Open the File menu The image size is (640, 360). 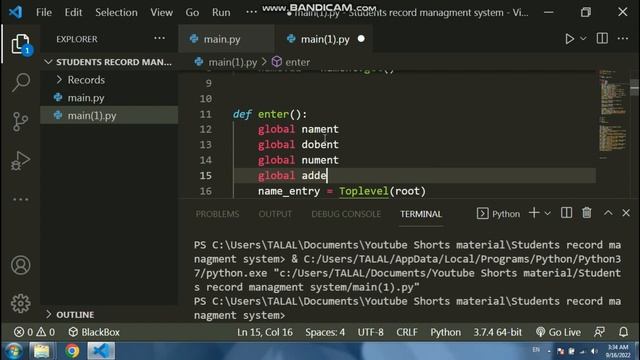coord(44,12)
